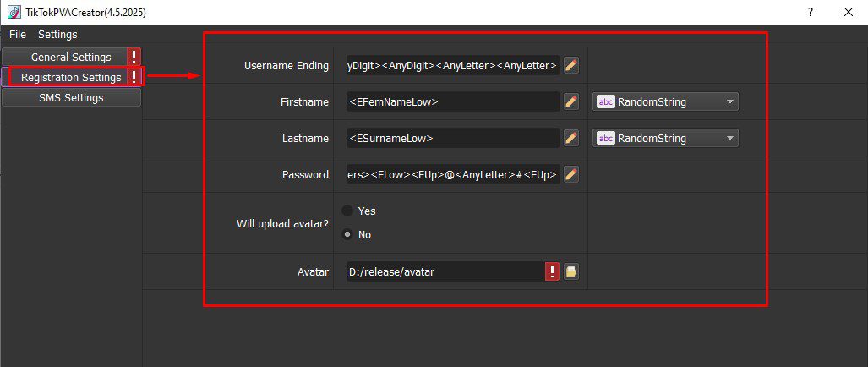Click the warning icon on Registration Settings
This screenshot has width=868, height=367.
[x=134, y=78]
